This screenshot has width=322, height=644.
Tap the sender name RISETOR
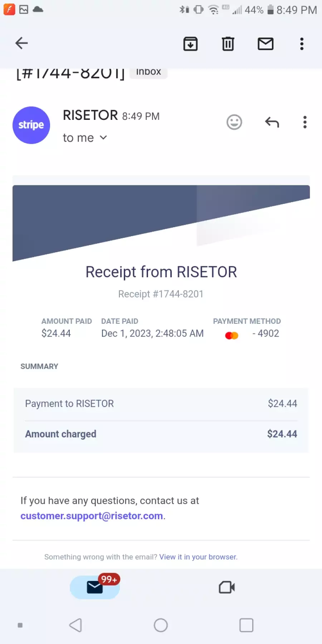[x=90, y=116]
